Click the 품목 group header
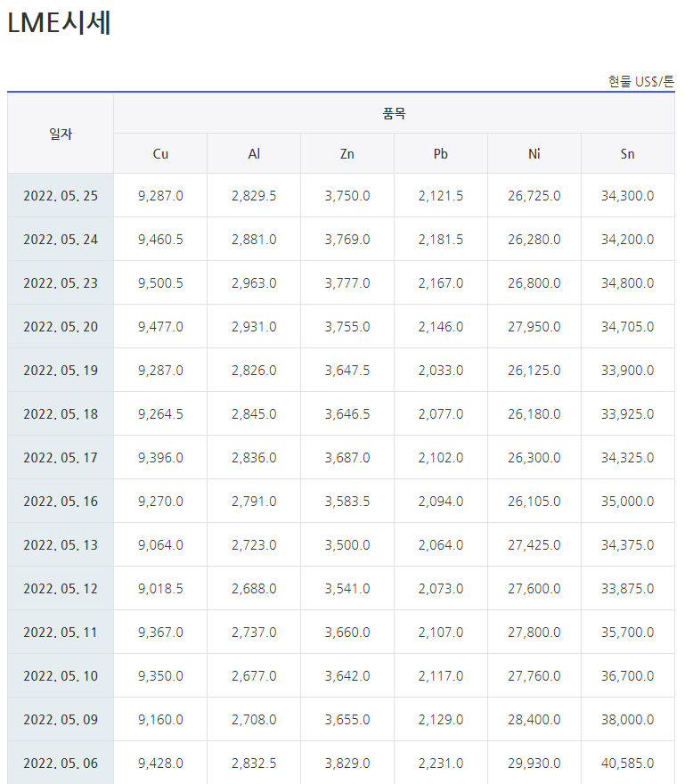The width and height of the screenshot is (685, 784). 394,113
